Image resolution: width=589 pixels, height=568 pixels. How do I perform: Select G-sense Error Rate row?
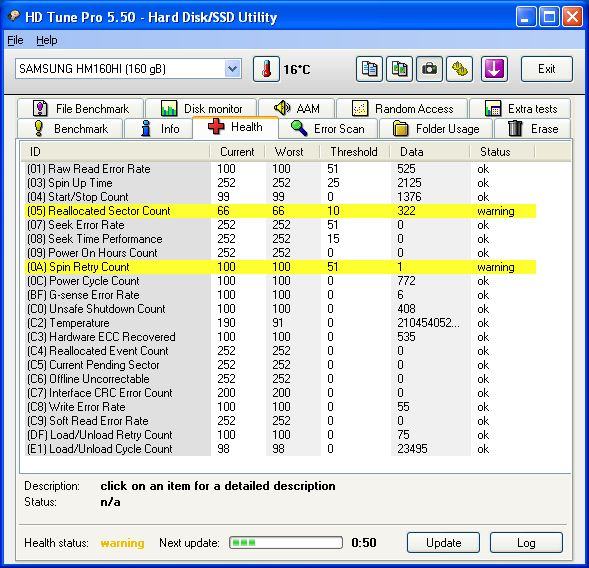281,295
